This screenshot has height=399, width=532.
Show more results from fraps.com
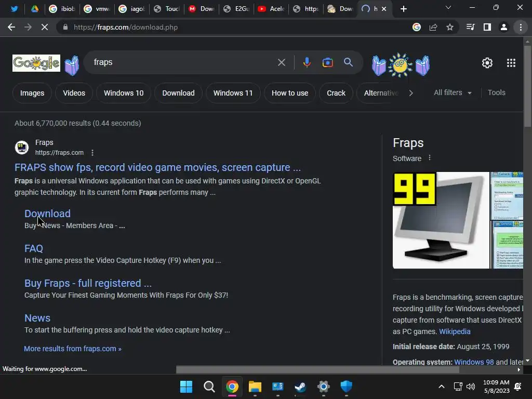tap(73, 349)
